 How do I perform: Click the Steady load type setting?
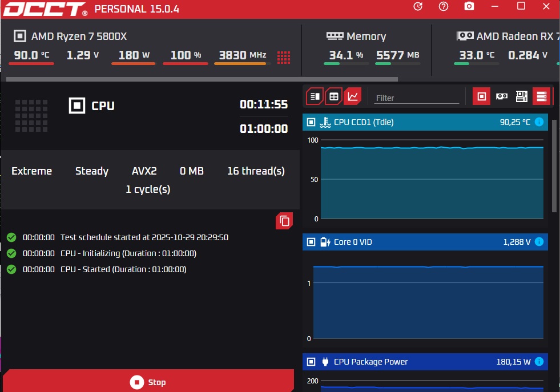click(92, 171)
